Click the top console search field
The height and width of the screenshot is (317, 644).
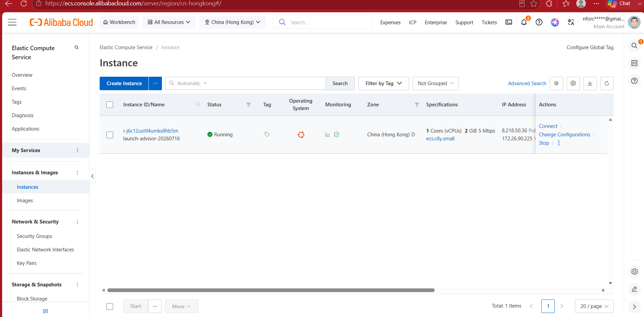(x=323, y=22)
